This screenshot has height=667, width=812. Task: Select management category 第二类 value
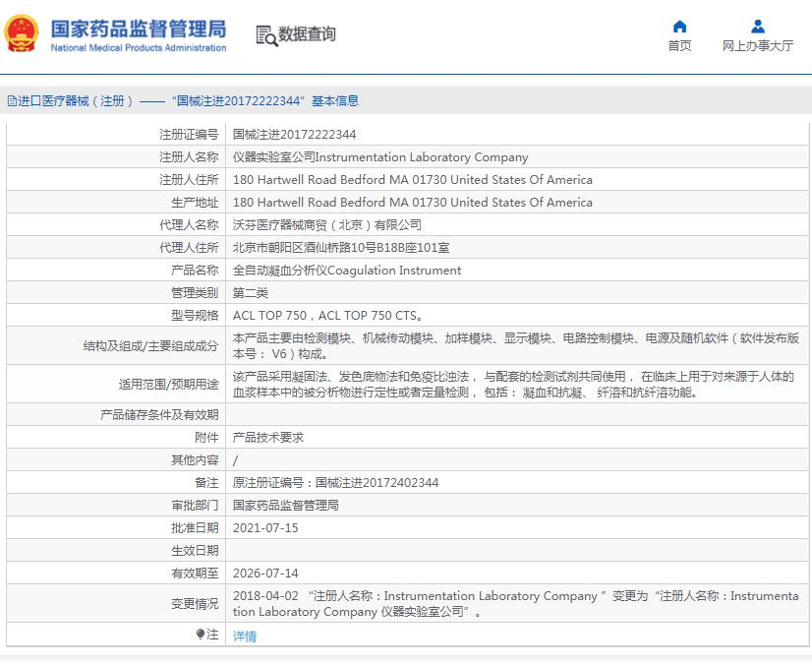[x=250, y=293]
